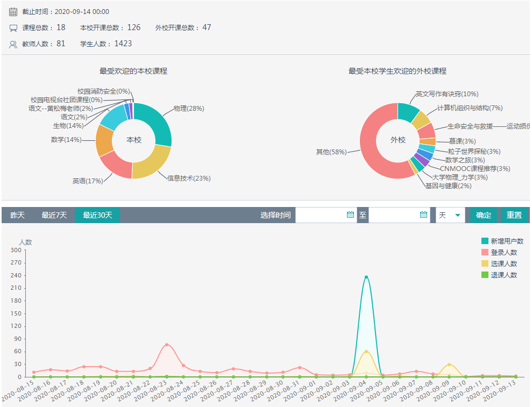
Task: Switch to the 最近7天 tab
Action: click(x=54, y=215)
